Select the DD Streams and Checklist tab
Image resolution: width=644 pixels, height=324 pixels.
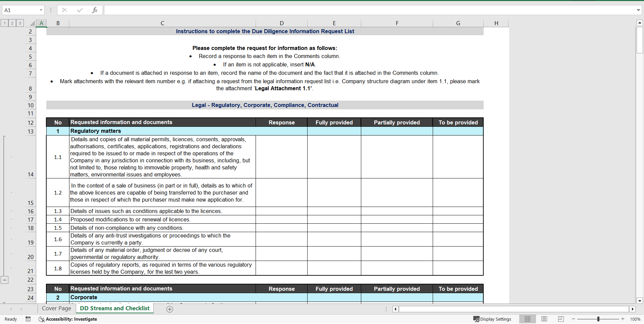[x=114, y=309]
